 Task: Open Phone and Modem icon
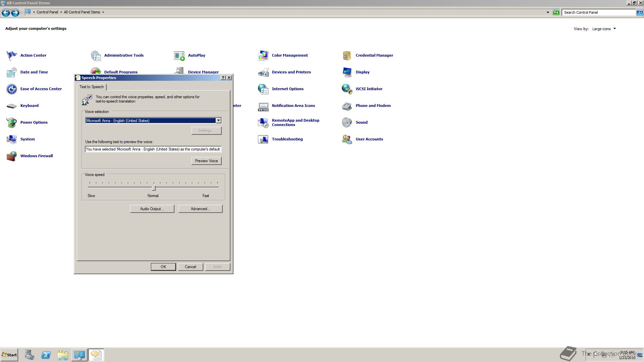click(347, 106)
